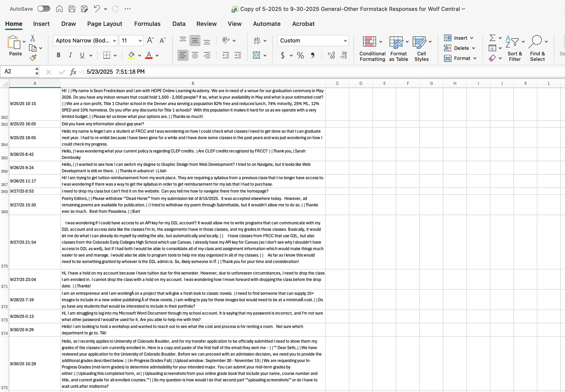Viewport: 565px width, 392px height.
Task: Click the Wrap Text icon
Action: [x=257, y=41]
